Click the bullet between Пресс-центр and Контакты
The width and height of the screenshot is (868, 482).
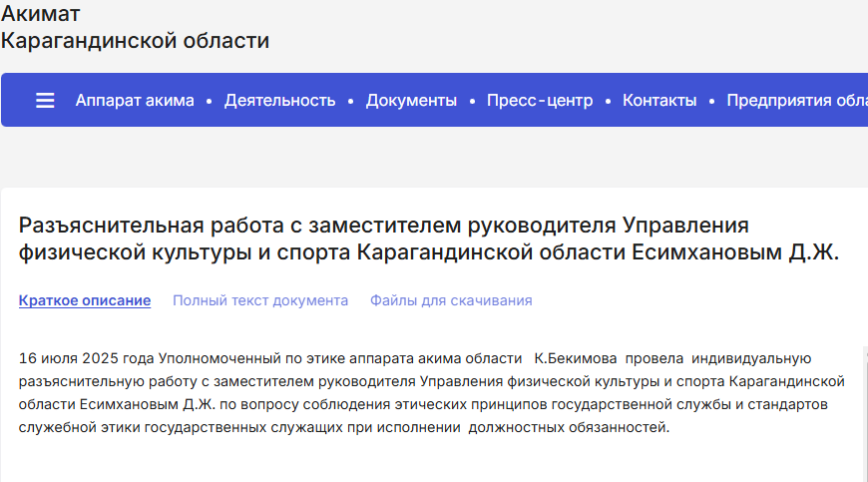coord(608,101)
